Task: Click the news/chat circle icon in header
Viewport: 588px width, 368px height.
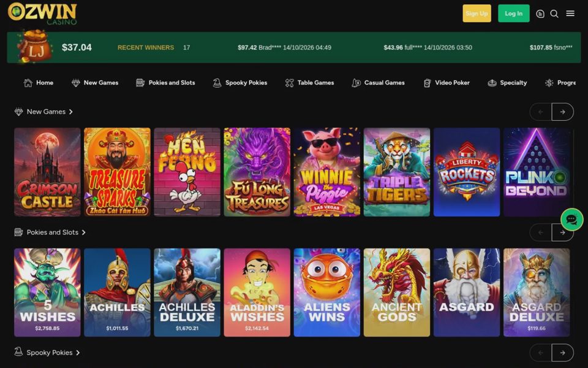Action: point(540,14)
